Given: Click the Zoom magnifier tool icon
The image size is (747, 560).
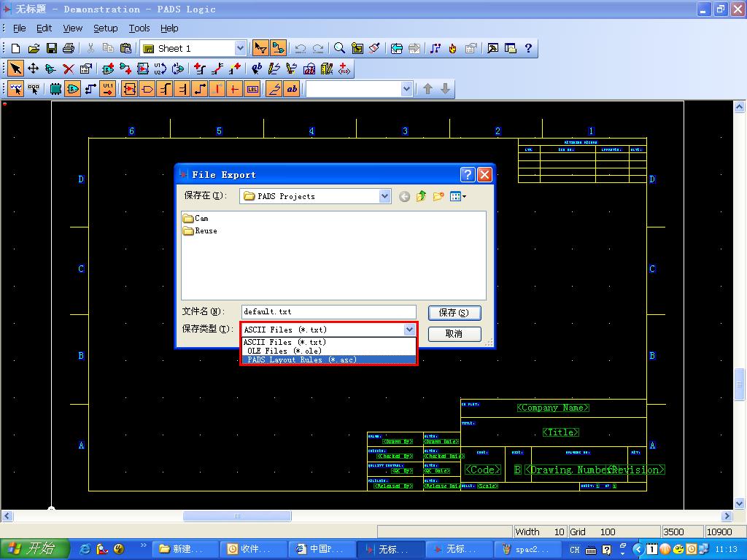Looking at the screenshot, I should tap(339, 48).
